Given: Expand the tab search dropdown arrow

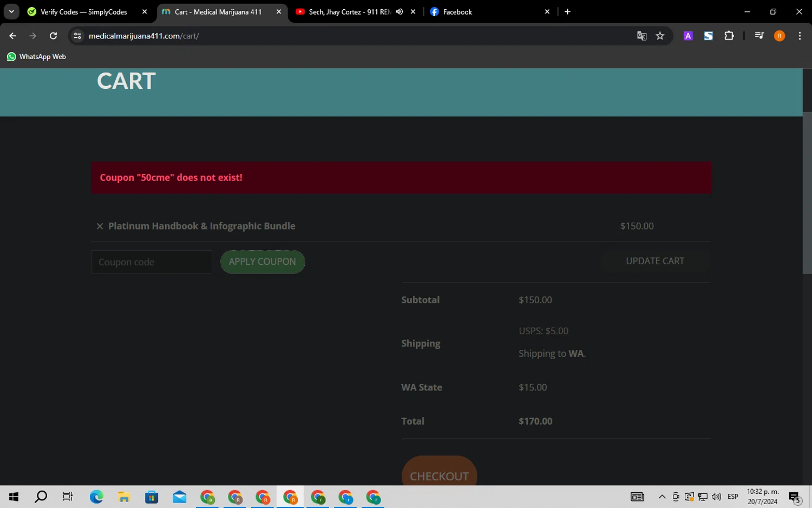Looking at the screenshot, I should click(11, 12).
